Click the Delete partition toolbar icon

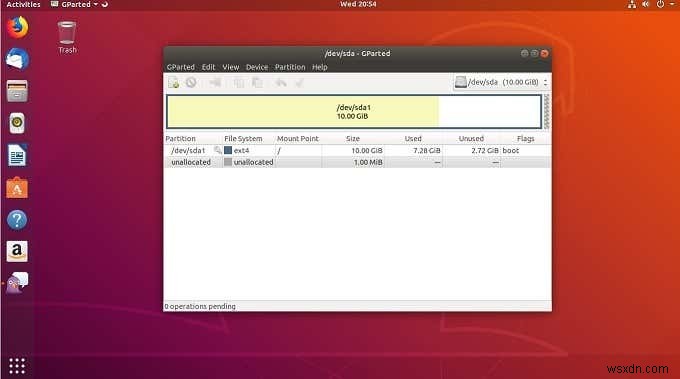(x=191, y=82)
